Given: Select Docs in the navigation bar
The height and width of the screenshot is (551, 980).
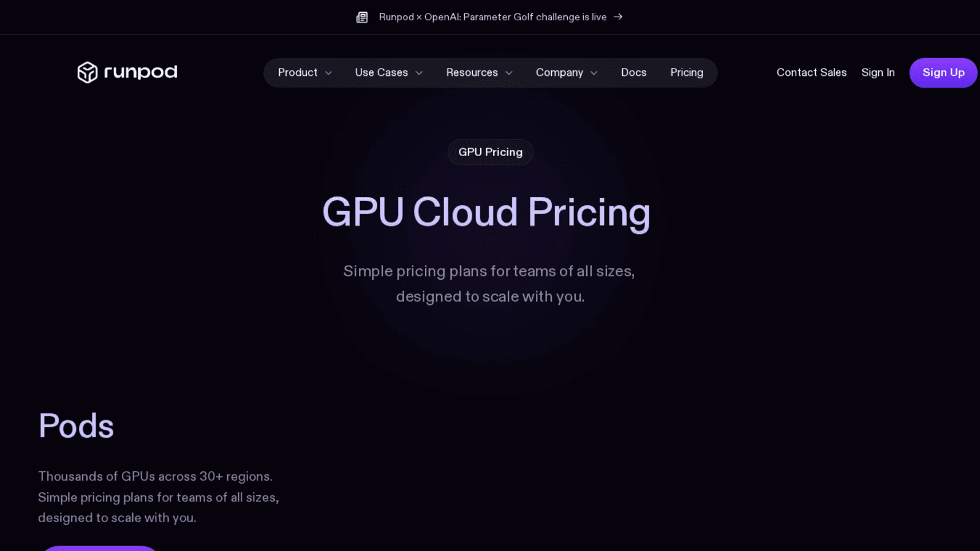Looking at the screenshot, I should pos(633,72).
